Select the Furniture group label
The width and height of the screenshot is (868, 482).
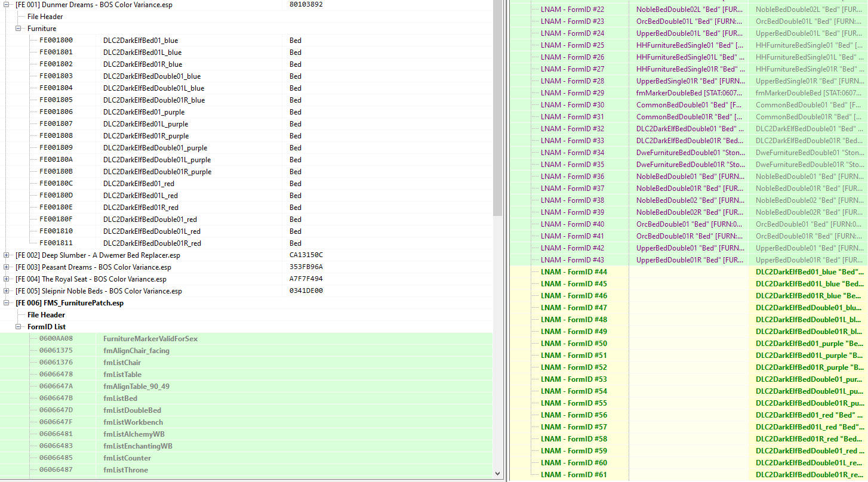click(x=42, y=29)
